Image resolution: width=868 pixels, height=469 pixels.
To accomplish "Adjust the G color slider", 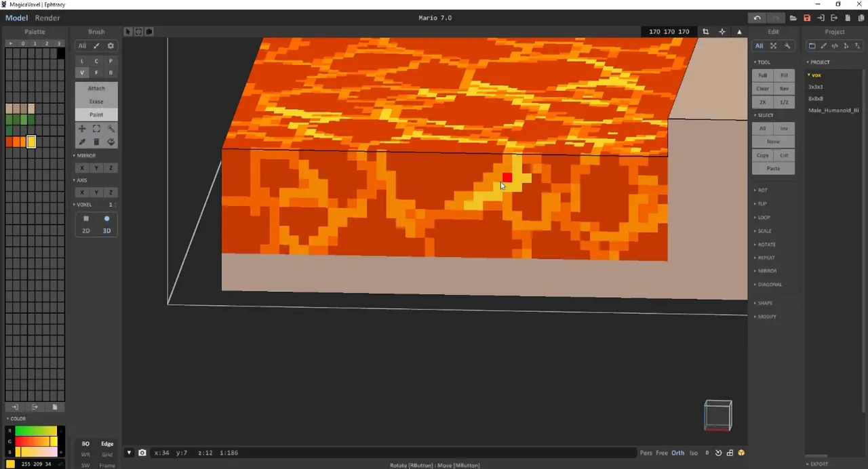I will tap(36, 442).
